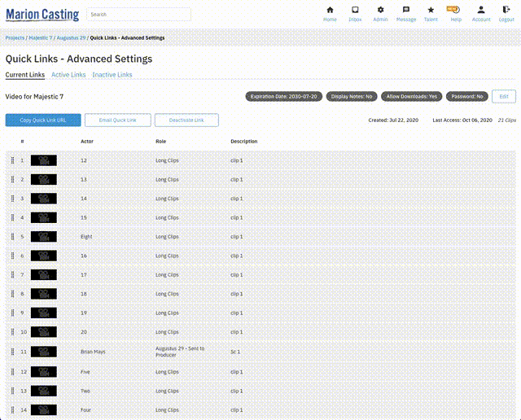Screen dimensions: 521x420
Task: Click in the Search field
Action: pos(139,15)
